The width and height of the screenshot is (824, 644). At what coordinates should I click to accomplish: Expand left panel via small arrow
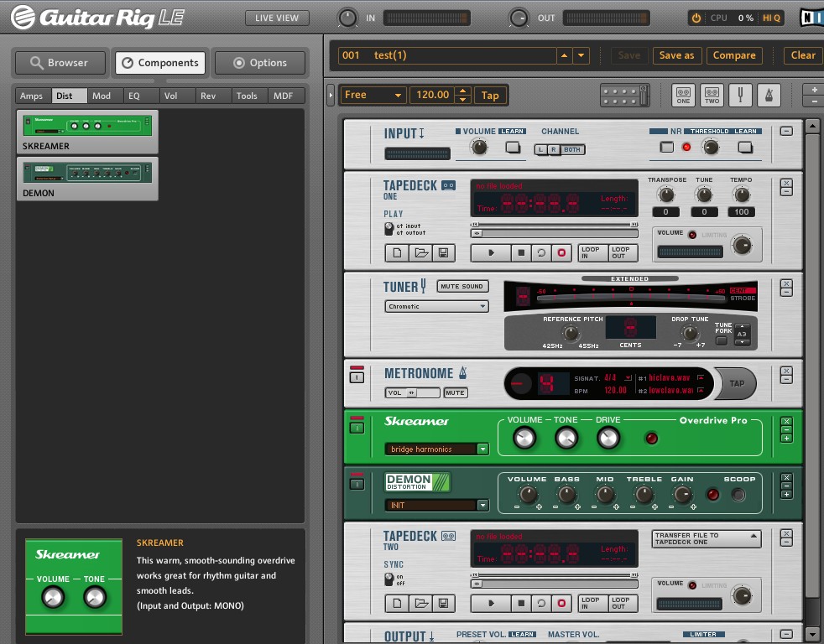click(x=331, y=95)
